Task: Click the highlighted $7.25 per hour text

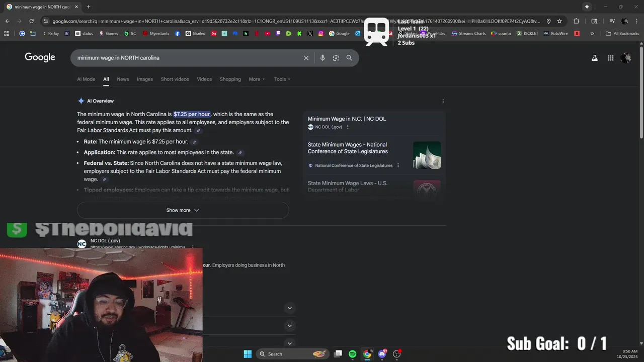Action: coord(192,114)
